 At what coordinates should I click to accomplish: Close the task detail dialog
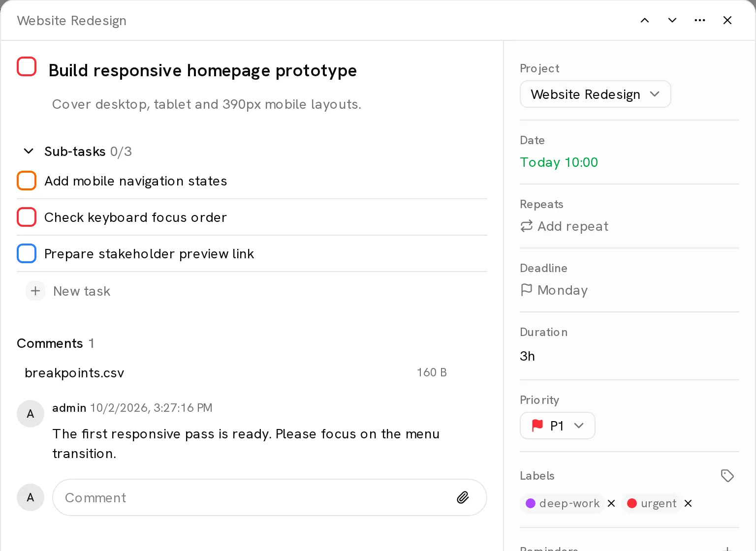(727, 20)
